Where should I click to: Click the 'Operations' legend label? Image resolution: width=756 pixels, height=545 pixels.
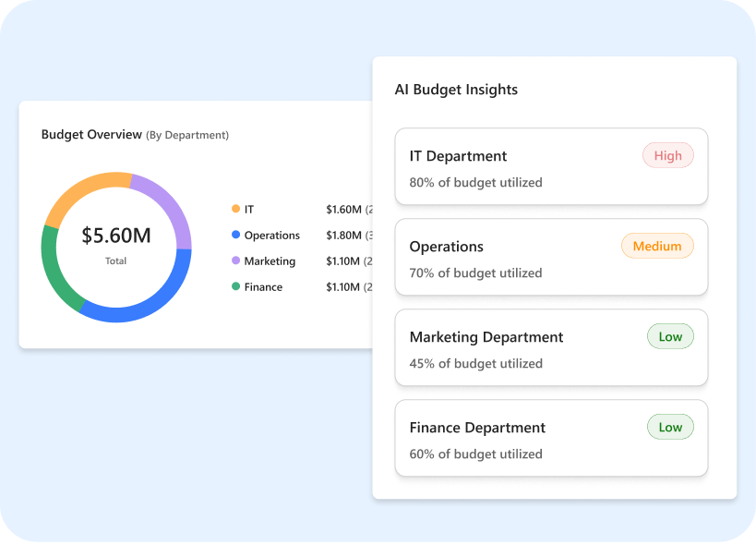click(x=272, y=236)
